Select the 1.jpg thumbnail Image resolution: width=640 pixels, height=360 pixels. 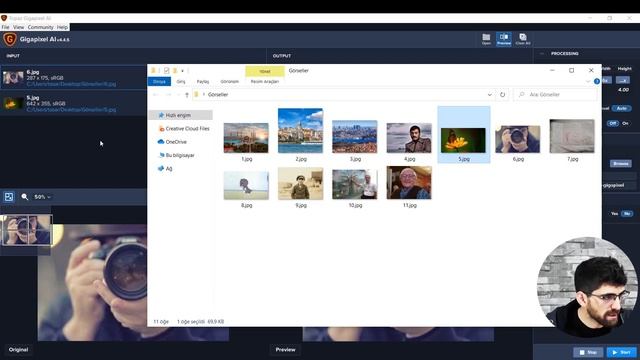pyautogui.click(x=246, y=138)
